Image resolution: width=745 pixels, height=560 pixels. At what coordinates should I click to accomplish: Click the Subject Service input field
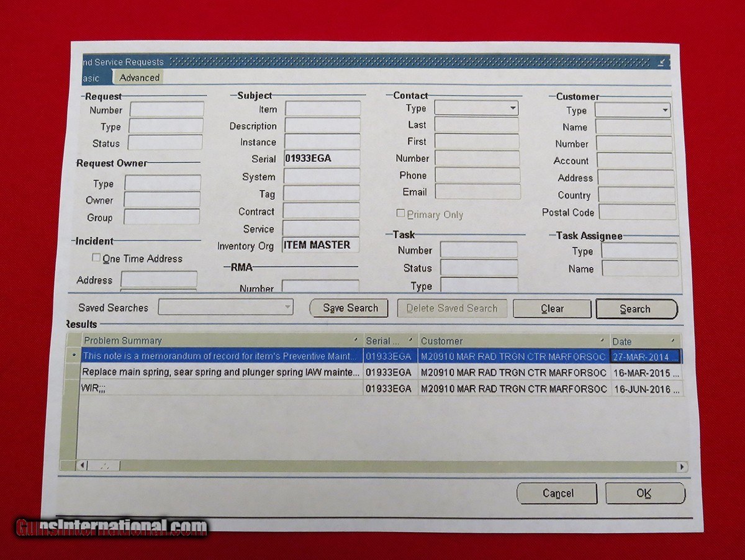point(321,228)
